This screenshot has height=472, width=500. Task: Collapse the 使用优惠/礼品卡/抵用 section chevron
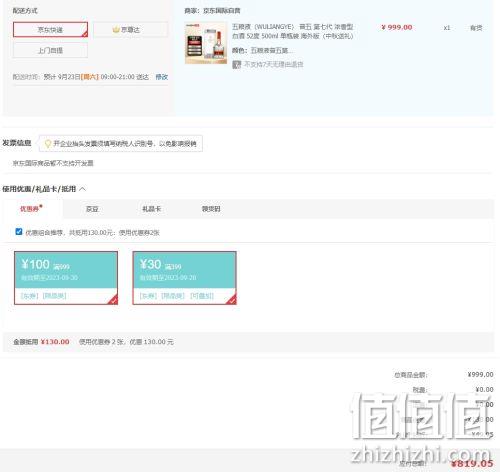tap(83, 189)
